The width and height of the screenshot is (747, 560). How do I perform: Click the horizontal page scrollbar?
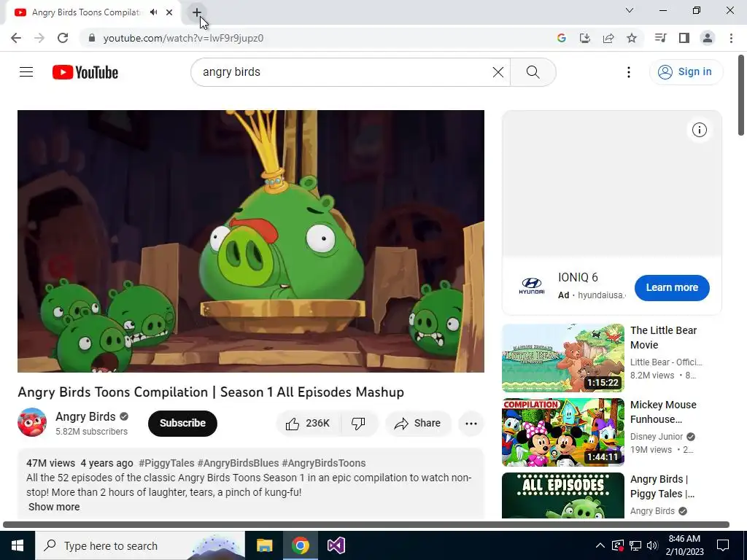pyautogui.click(x=366, y=525)
